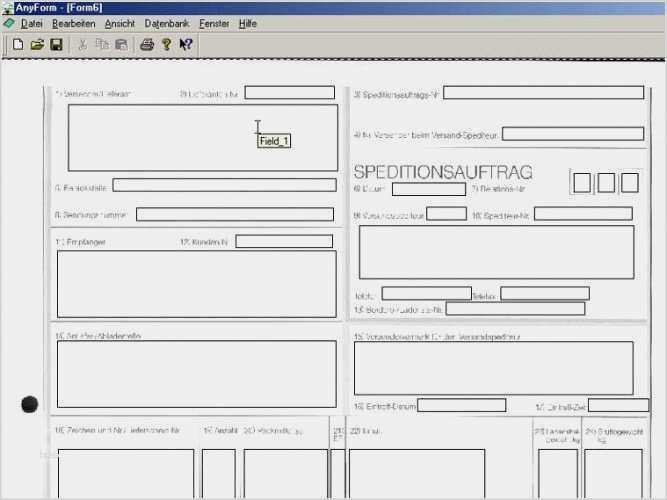Image resolution: width=667 pixels, height=500 pixels.
Task: Click the New document toolbar icon
Action: (x=17, y=44)
